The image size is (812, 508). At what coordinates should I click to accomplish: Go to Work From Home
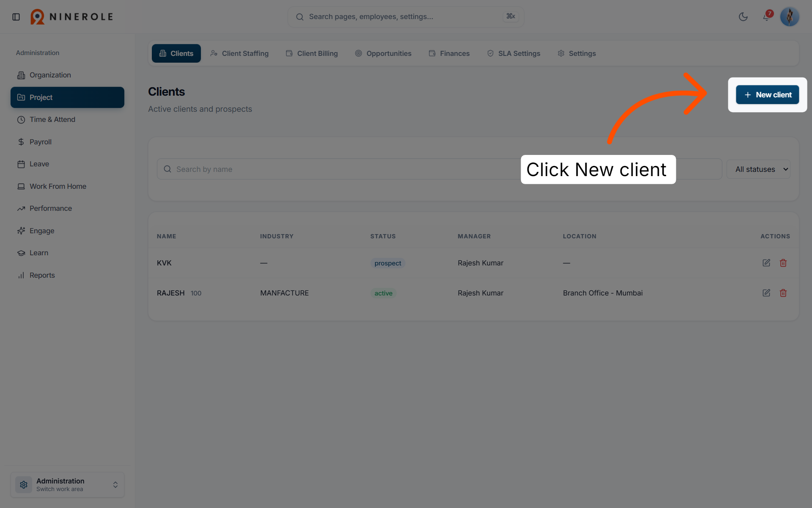67,186
